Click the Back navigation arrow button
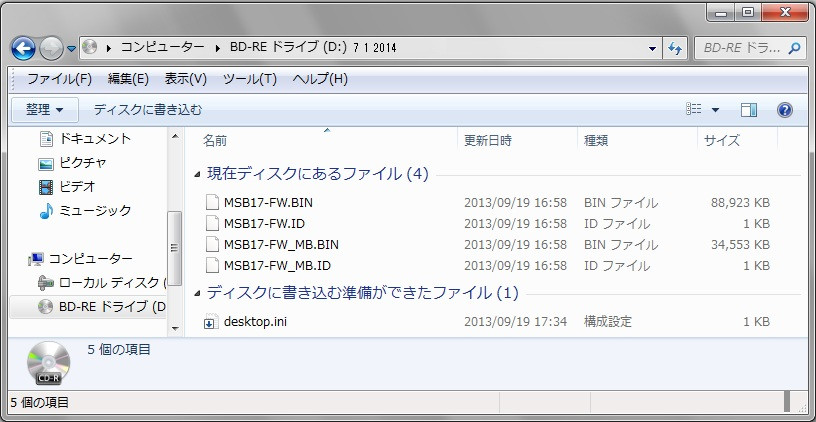816x422 pixels. [x=24, y=47]
